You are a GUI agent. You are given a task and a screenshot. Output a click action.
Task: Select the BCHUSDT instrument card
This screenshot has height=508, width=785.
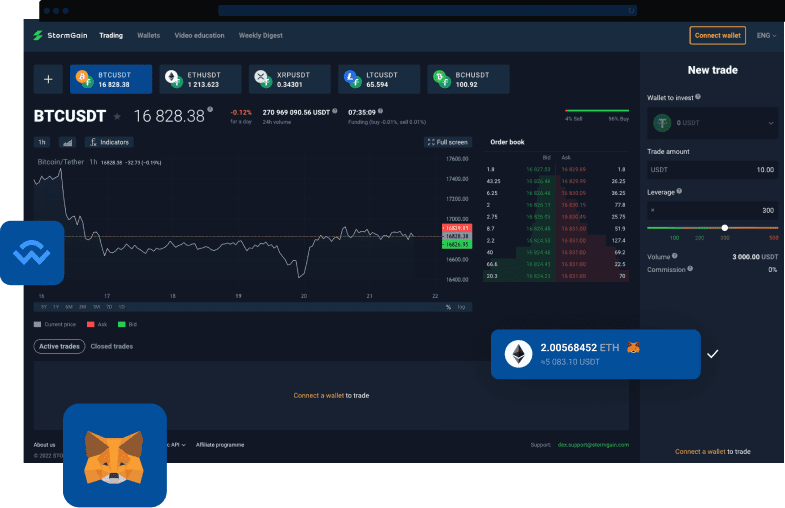pyautogui.click(x=468, y=79)
